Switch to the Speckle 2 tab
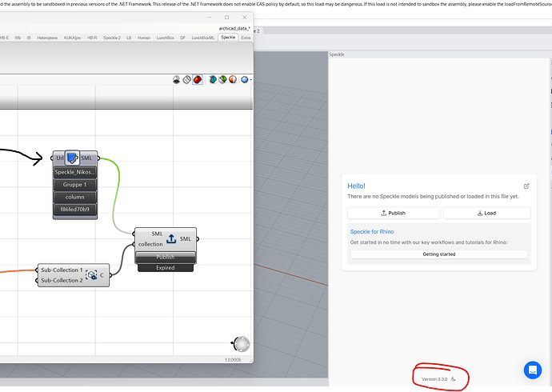Viewport: 552px width, 392px height. [x=112, y=38]
